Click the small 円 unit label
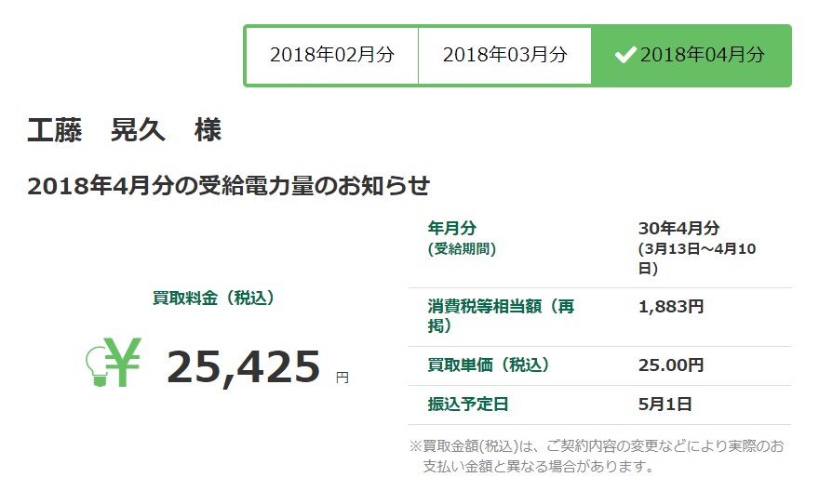This screenshot has width=819, height=504. tap(342, 378)
